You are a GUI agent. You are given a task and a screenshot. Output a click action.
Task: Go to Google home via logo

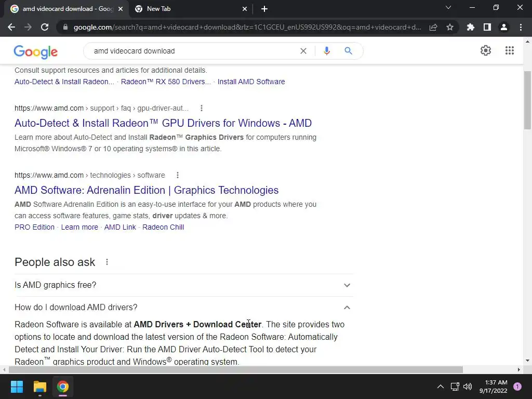pyautogui.click(x=36, y=51)
